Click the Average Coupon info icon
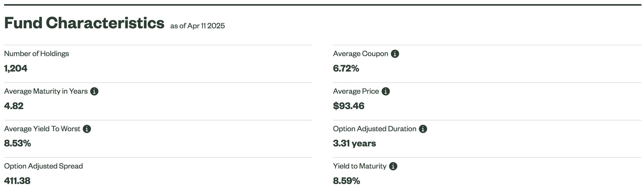This screenshot has height=194, width=644. tap(395, 54)
